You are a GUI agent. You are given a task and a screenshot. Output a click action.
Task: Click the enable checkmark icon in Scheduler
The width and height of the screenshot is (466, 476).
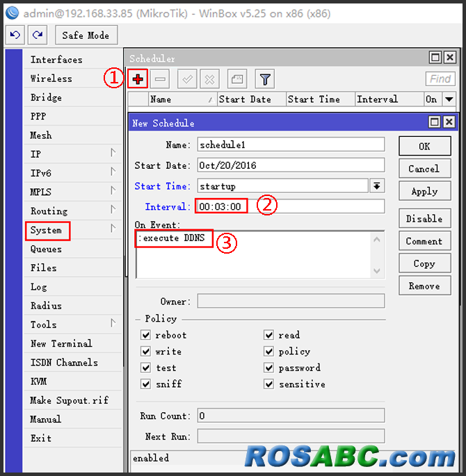[x=187, y=79]
